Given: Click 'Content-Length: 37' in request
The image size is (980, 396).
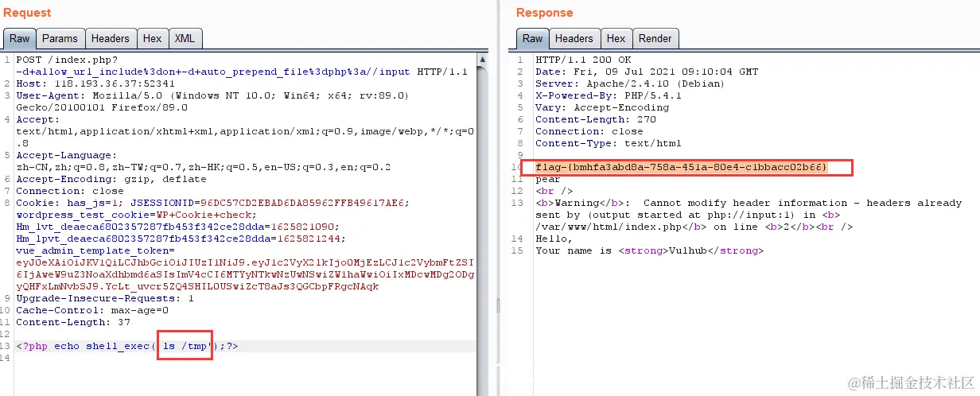Looking at the screenshot, I should [x=74, y=322].
